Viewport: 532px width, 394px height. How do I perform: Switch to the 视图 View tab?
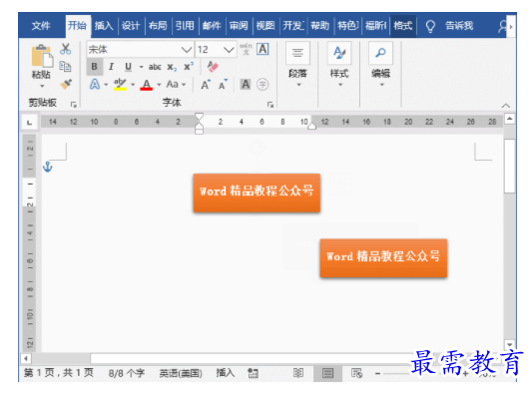point(266,25)
